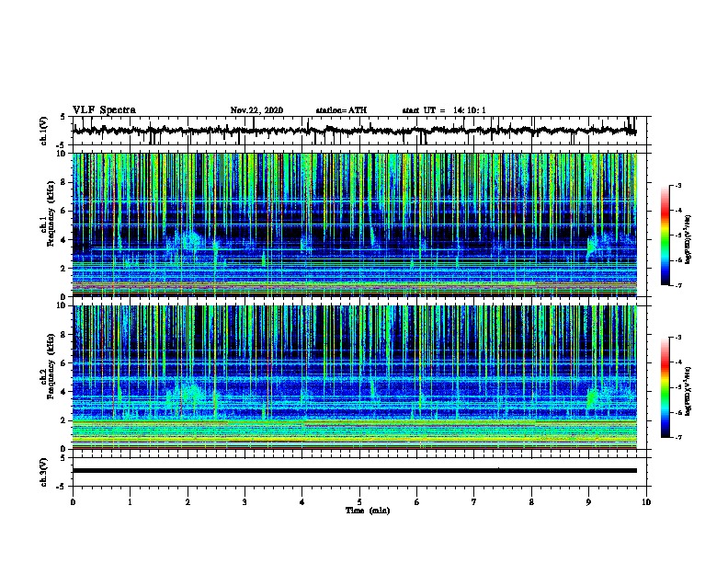Screen dimensions: 728x563
Task: Click the ch.1 spectrogram panel
Action: tap(354, 224)
